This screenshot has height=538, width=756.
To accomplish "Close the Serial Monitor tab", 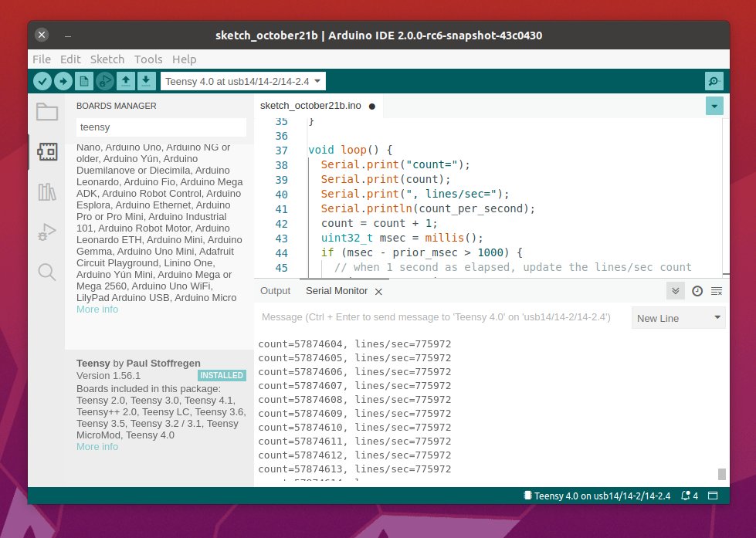I will 378,291.
